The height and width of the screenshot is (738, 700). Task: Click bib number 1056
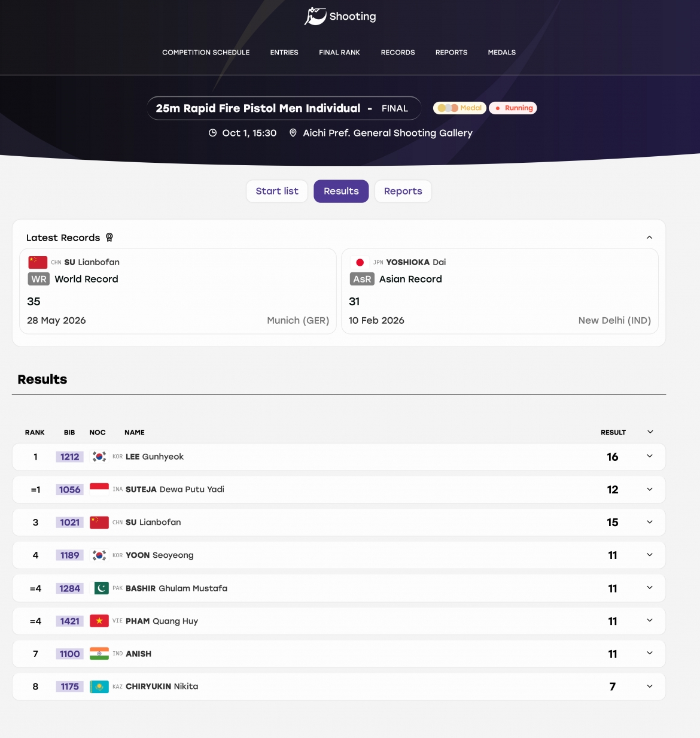[69, 490]
